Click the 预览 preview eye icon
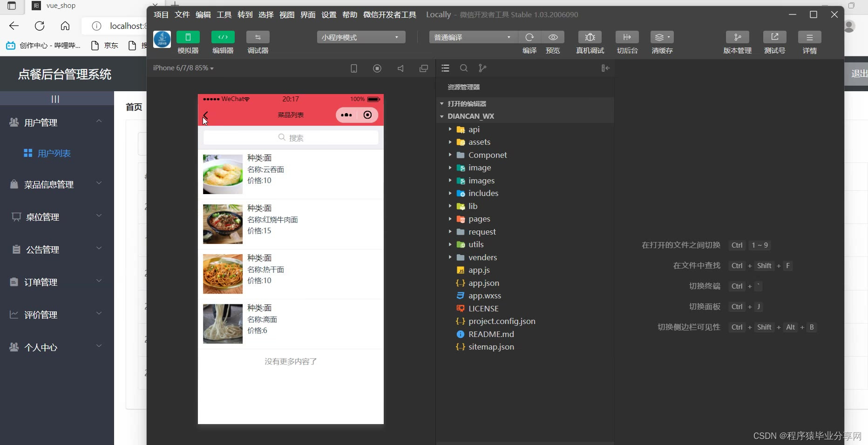The width and height of the screenshot is (868, 445). click(553, 37)
